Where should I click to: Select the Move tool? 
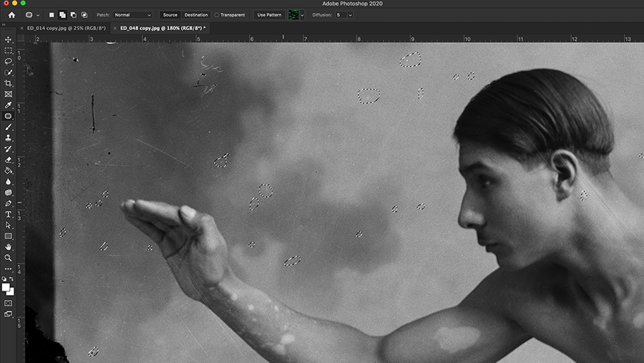[x=8, y=39]
